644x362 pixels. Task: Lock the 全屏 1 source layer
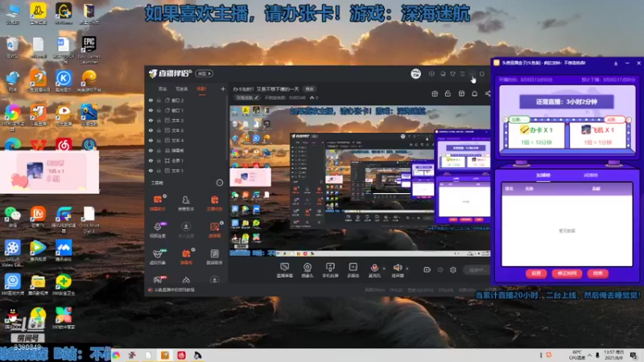tap(159, 160)
